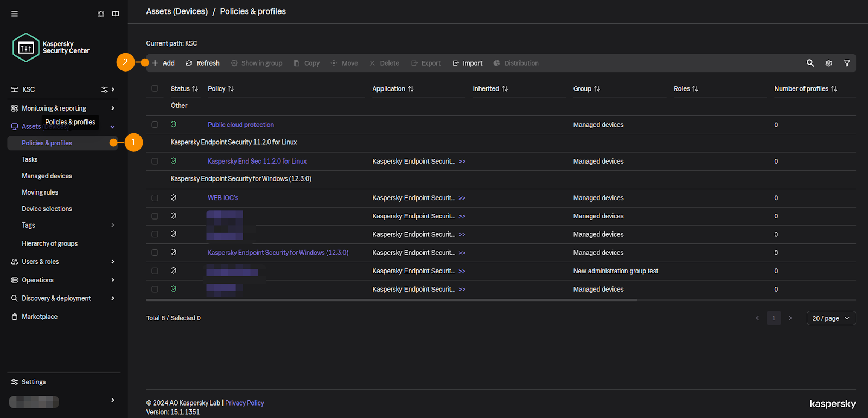
Task: Click the KSC server settings sliders icon
Action: click(105, 89)
